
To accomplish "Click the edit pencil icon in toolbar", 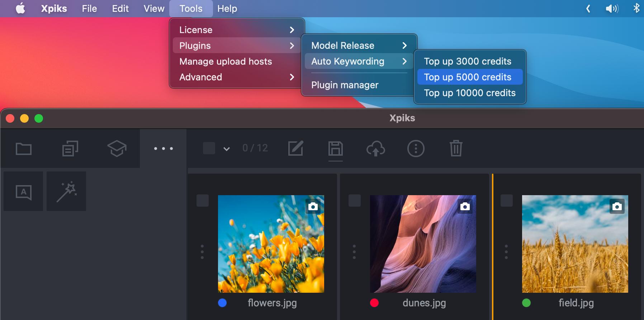I will coord(296,148).
